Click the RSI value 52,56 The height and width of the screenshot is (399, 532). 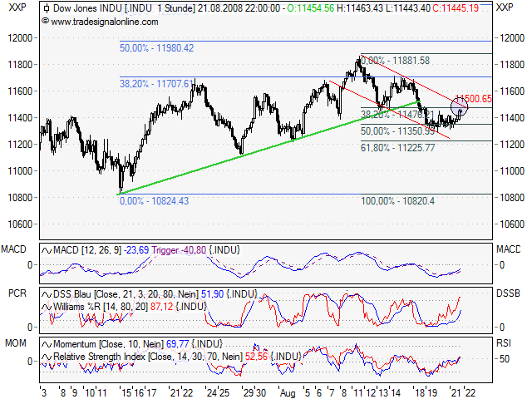[256, 357]
